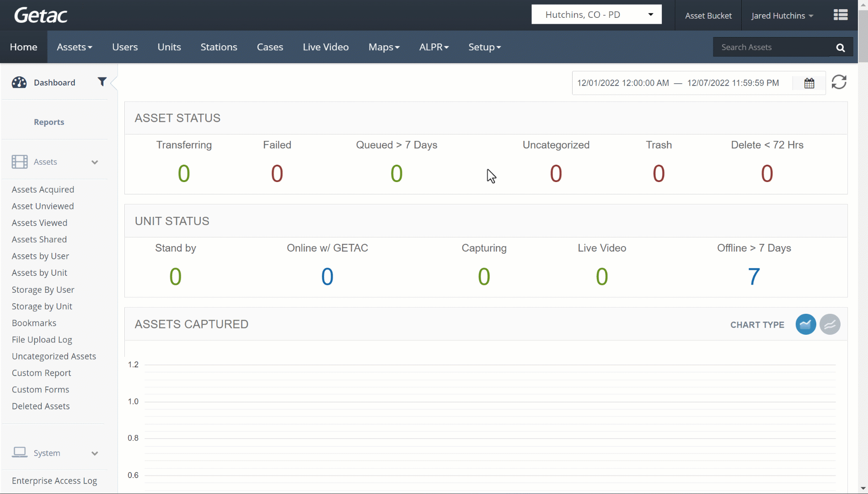
Task: Open the Units page
Action: [169, 47]
